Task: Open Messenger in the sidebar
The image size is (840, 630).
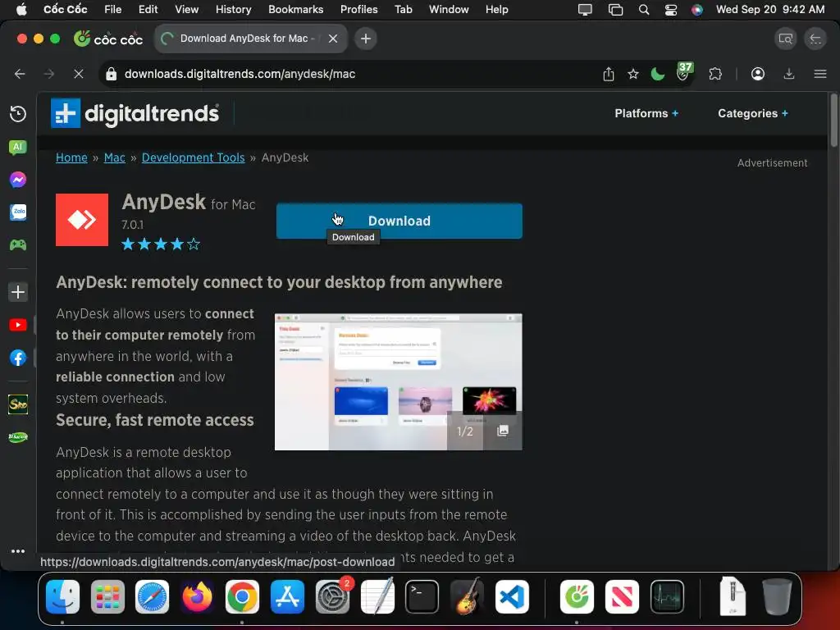Action: coord(18,180)
